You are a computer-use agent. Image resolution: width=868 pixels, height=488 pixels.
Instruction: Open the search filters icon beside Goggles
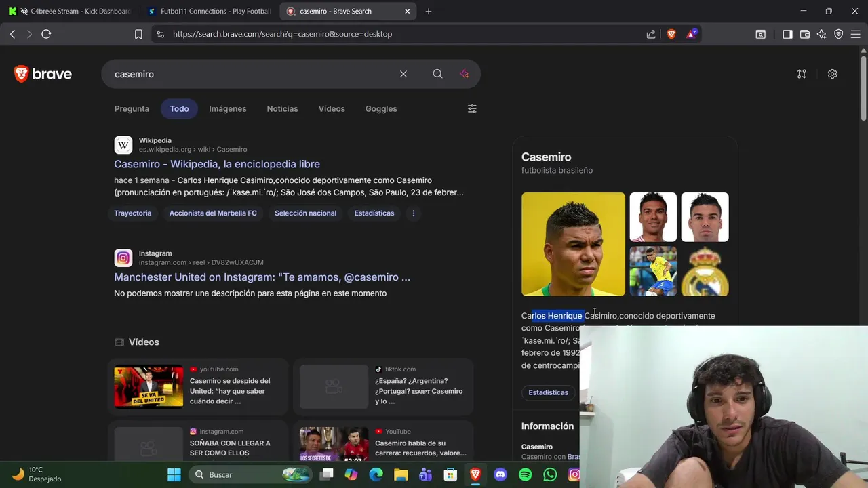472,108
